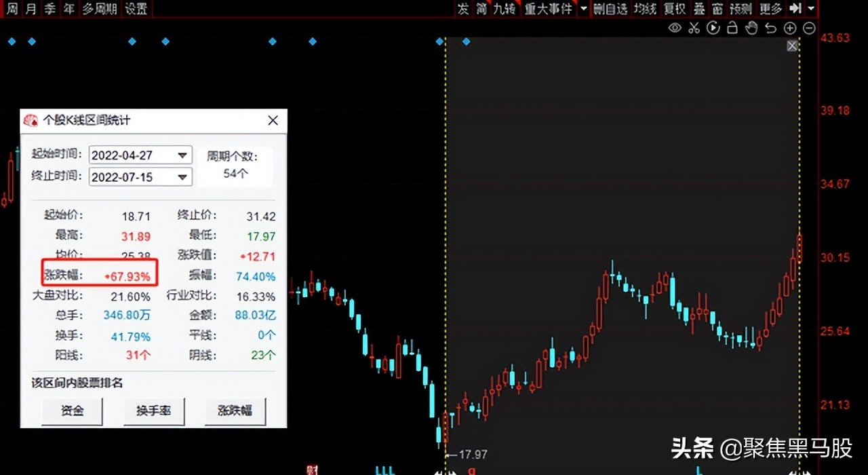Enable 复权 price adjustment

tap(674, 9)
